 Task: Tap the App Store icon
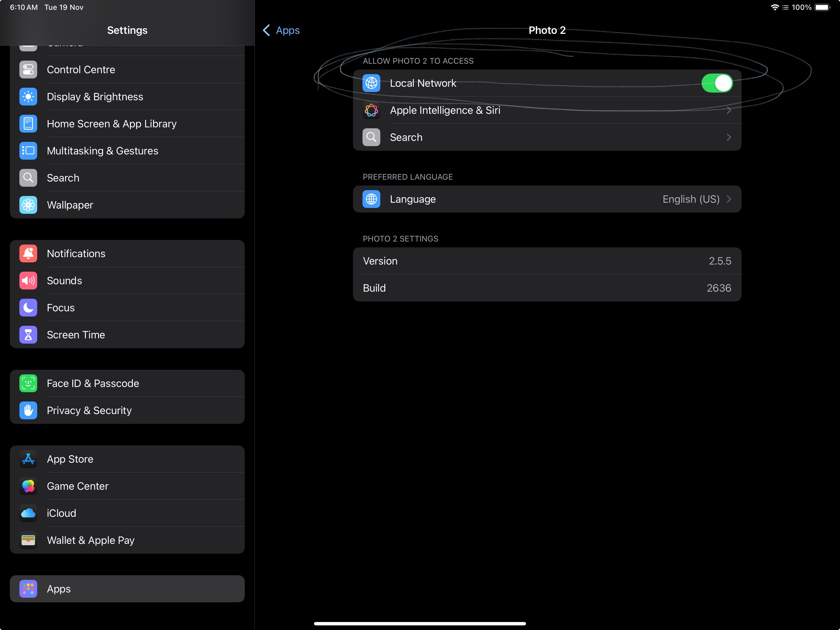click(x=28, y=459)
